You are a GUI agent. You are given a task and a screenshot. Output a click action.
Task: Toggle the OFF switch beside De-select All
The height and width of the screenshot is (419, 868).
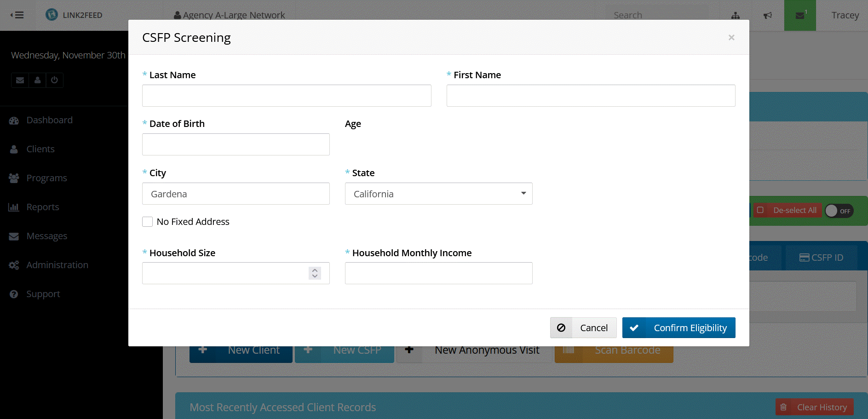pyautogui.click(x=839, y=211)
